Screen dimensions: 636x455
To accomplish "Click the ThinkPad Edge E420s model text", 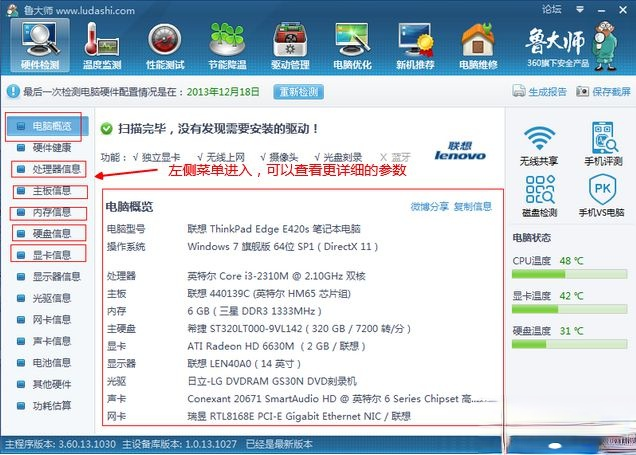I will tap(274, 229).
